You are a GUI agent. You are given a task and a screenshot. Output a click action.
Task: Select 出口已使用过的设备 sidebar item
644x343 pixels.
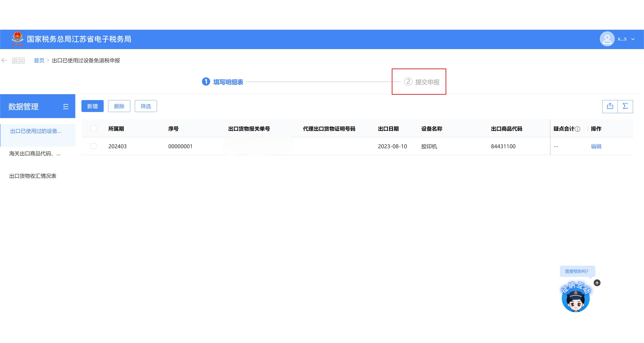(x=36, y=131)
